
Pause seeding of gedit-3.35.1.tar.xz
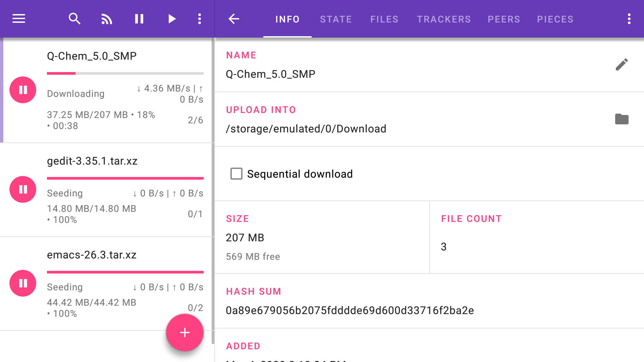[23, 189]
